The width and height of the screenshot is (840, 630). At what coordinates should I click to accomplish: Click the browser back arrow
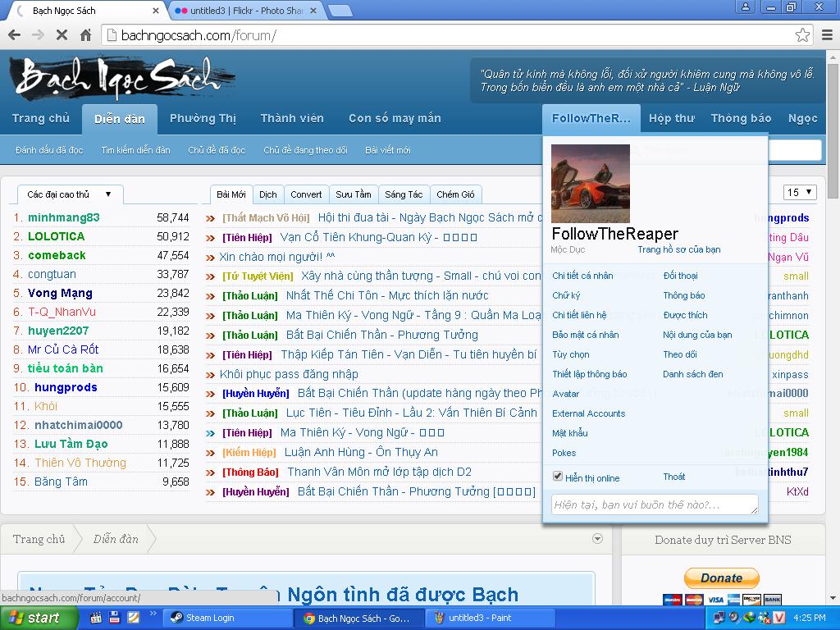point(14,34)
